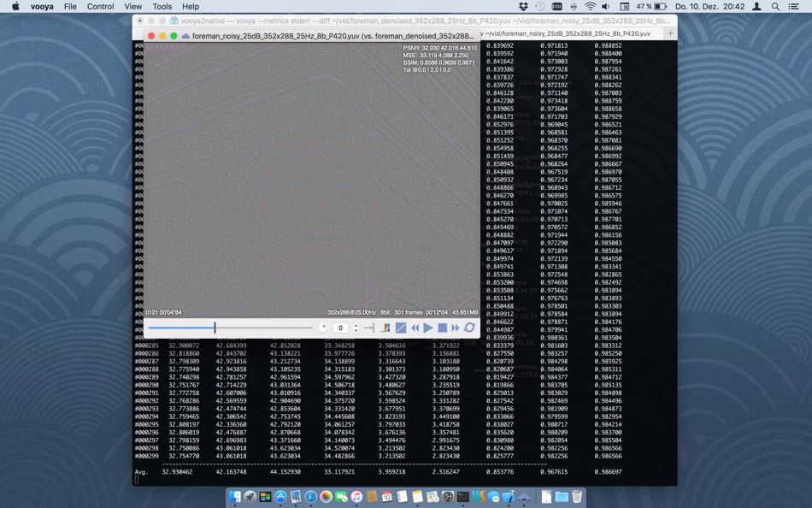Open FaceTime in the Dock

point(341,497)
